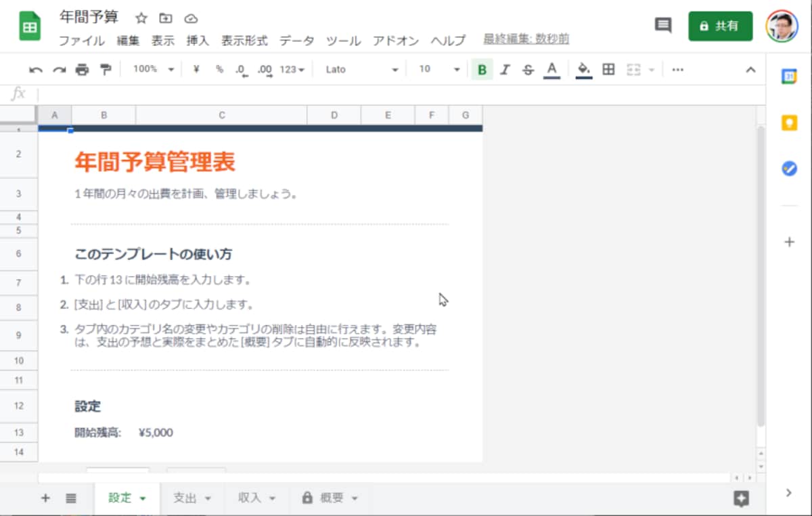Open the ファイル menu
The height and width of the screenshot is (516, 812).
[x=81, y=41]
